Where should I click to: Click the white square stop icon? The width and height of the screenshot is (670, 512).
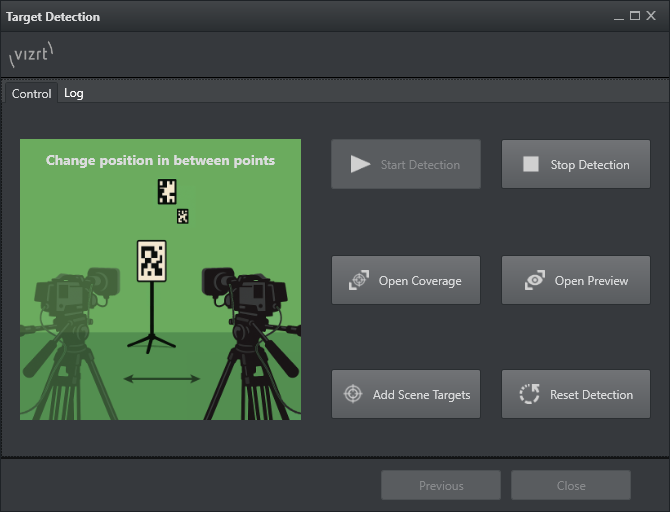530,165
